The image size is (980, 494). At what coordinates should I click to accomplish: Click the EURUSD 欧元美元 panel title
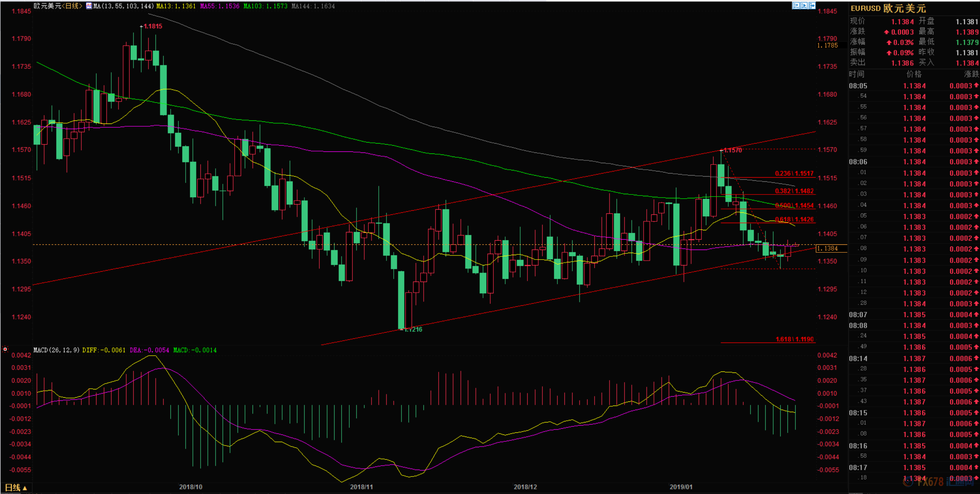[888, 8]
